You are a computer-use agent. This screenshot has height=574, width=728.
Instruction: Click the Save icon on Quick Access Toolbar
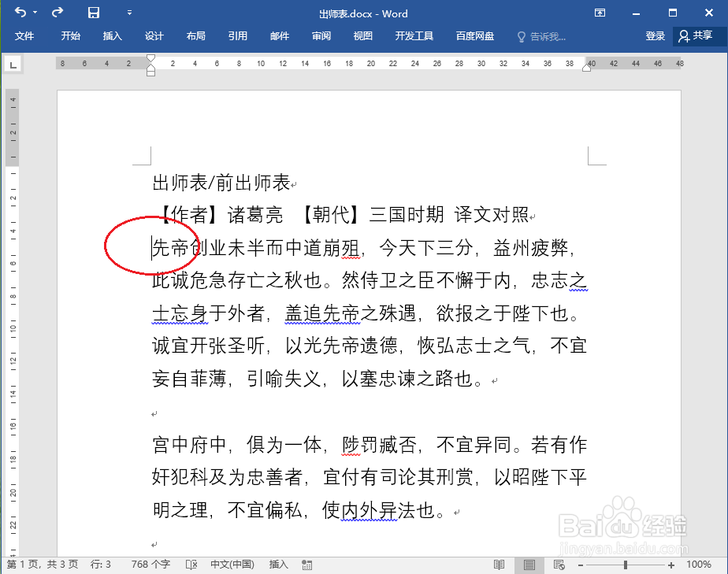93,12
